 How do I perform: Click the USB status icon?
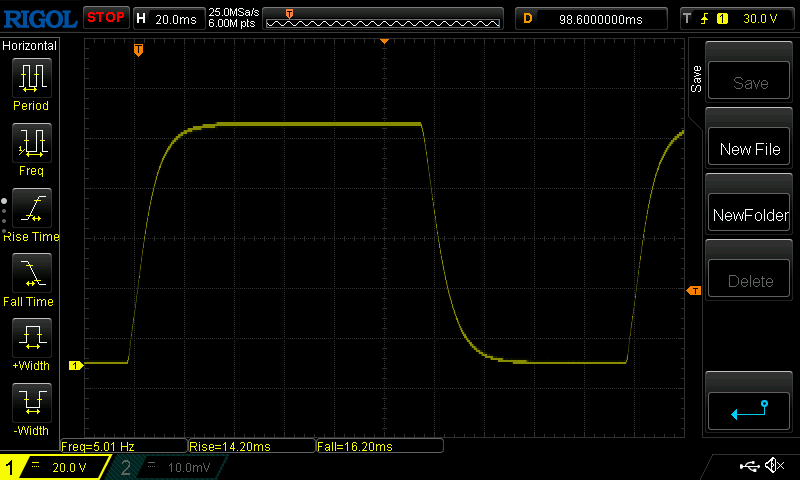click(x=748, y=466)
